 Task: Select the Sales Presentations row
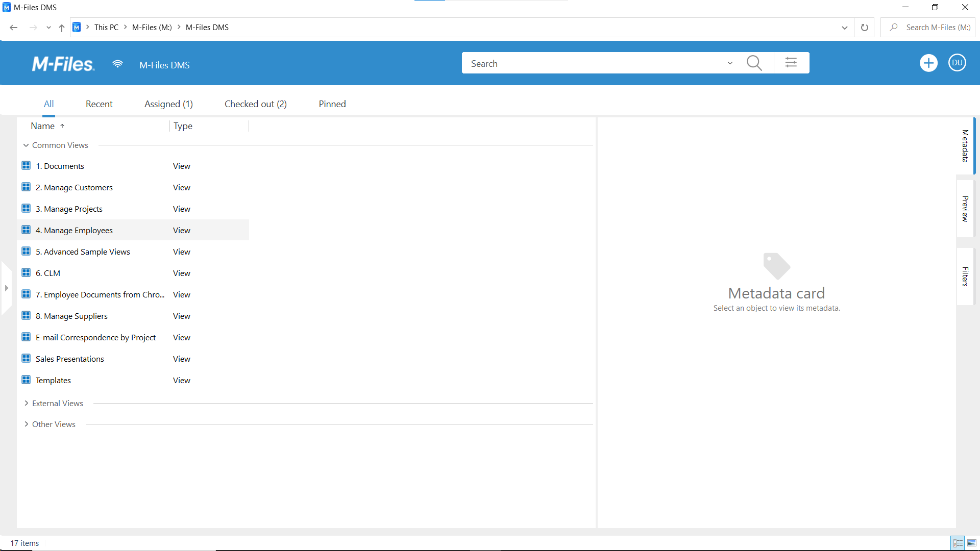(133, 359)
